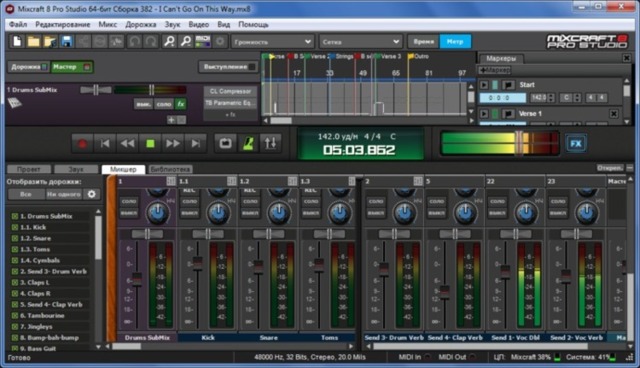
Task: Click the play icon of the Start marker
Action: pyautogui.click(x=484, y=85)
